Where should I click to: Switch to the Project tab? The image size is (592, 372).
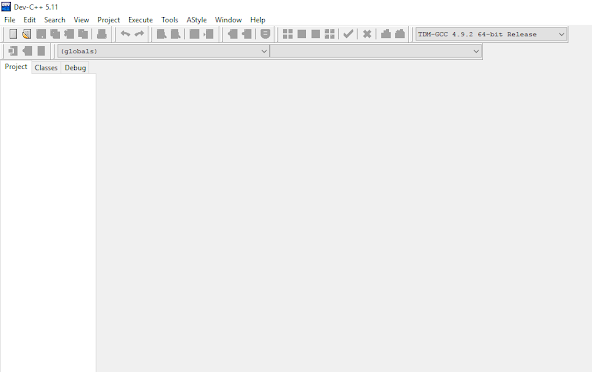click(16, 67)
